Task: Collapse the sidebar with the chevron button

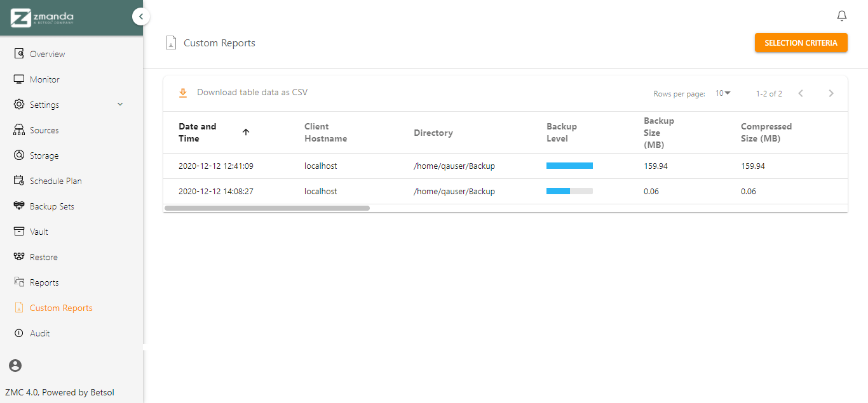Action: click(141, 17)
